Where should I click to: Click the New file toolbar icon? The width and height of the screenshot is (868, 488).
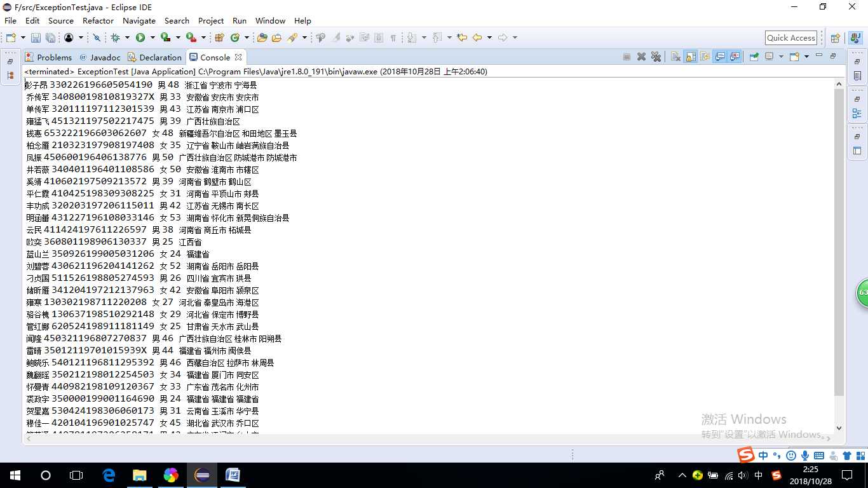(x=11, y=37)
